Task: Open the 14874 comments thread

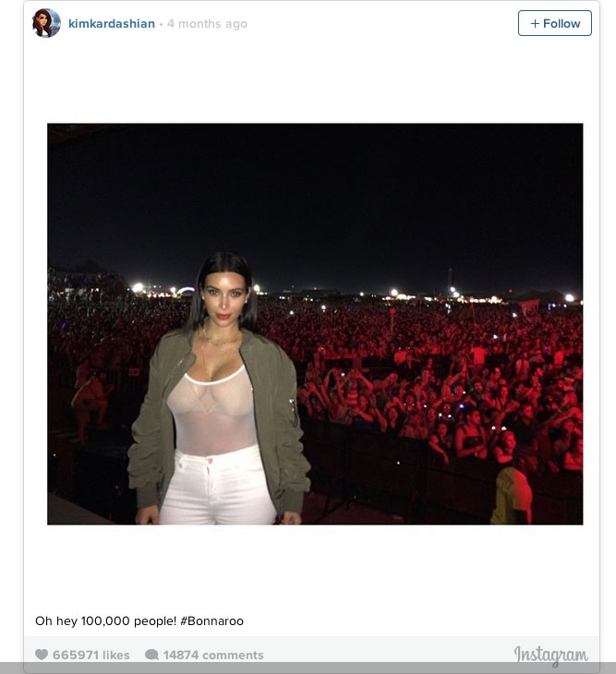Action: click(x=213, y=656)
